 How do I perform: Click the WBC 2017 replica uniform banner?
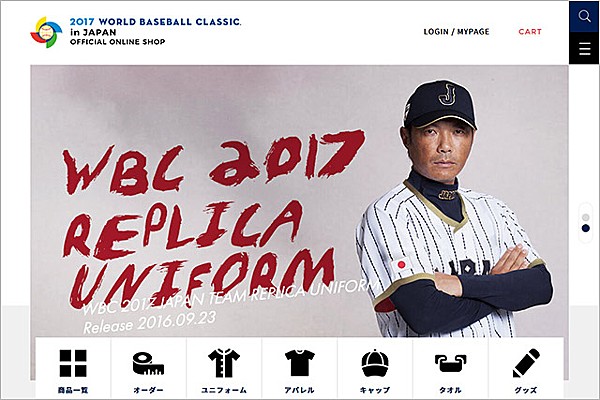pyautogui.click(x=299, y=201)
